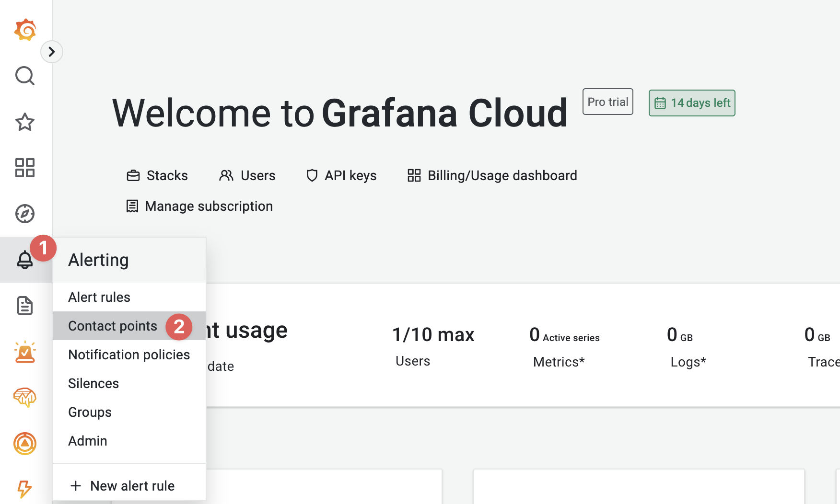840x504 pixels.
Task: Click the Alerting menu header
Action: (x=129, y=260)
